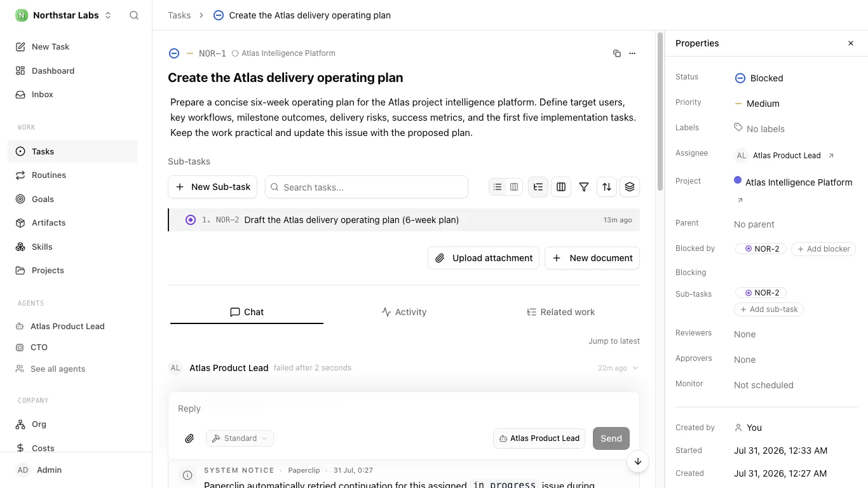Viewport: 868px width, 488px height.
Task: Click the purple Atlas Intelligence Platform project dot
Action: point(738,180)
